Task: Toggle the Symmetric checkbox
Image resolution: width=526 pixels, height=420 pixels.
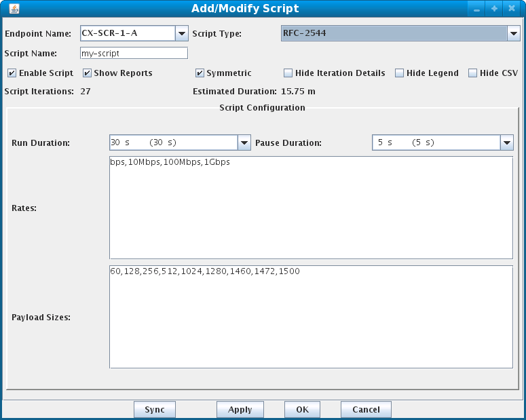Action: point(200,73)
